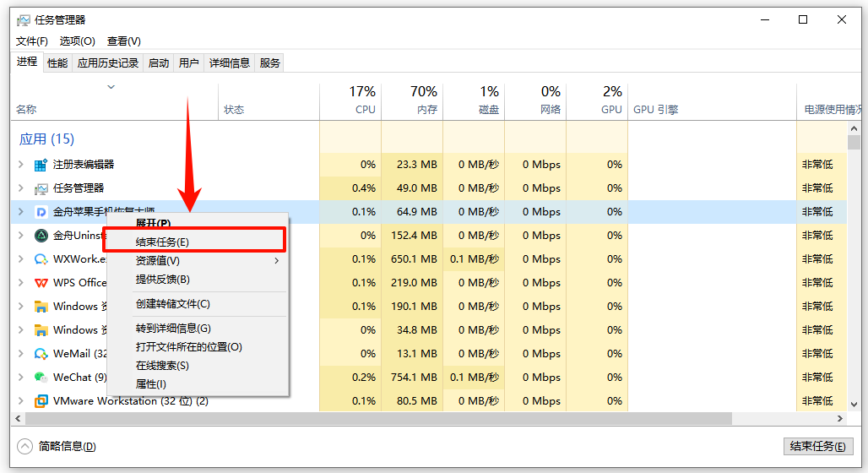The height and width of the screenshot is (473, 868).
Task: Switch to the 服务 tab
Action: (x=269, y=63)
